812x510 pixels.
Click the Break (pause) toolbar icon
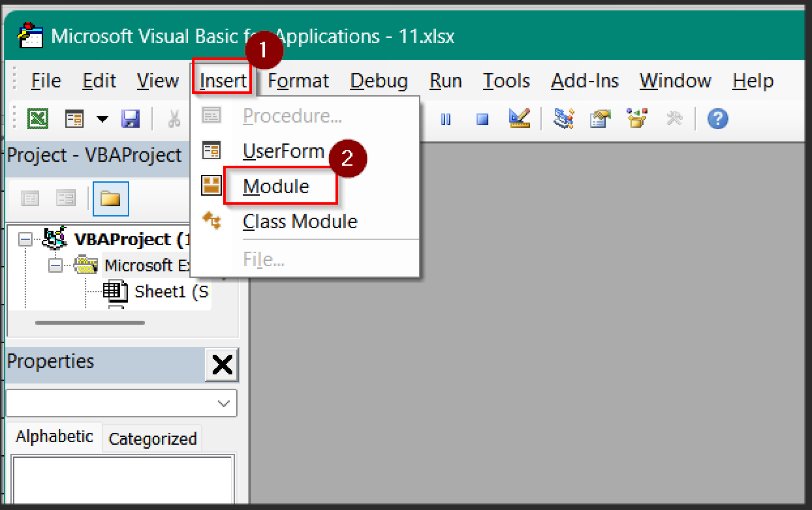point(446,119)
